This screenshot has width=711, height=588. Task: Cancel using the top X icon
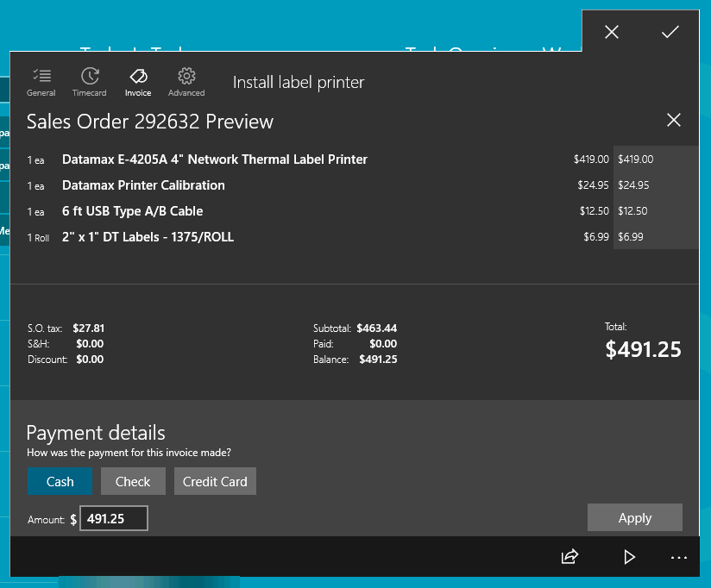click(x=612, y=32)
